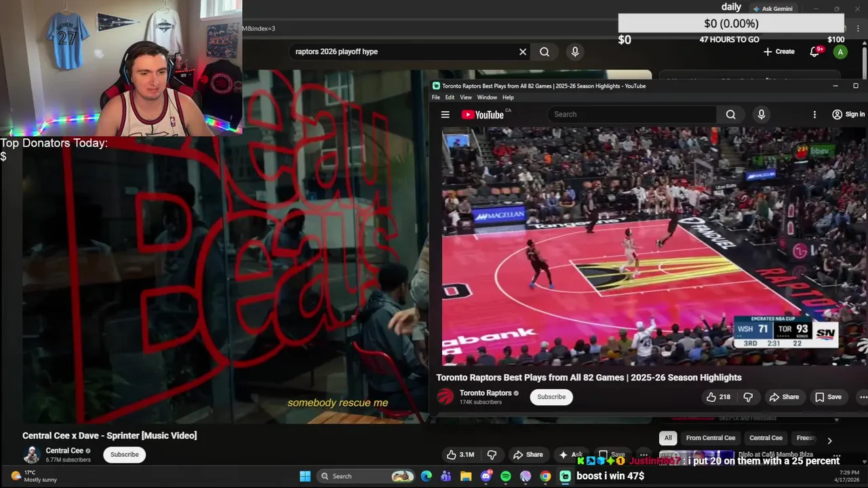Screen dimensions: 868x488
Task: Share the Sprinter music video
Action: pos(528,455)
